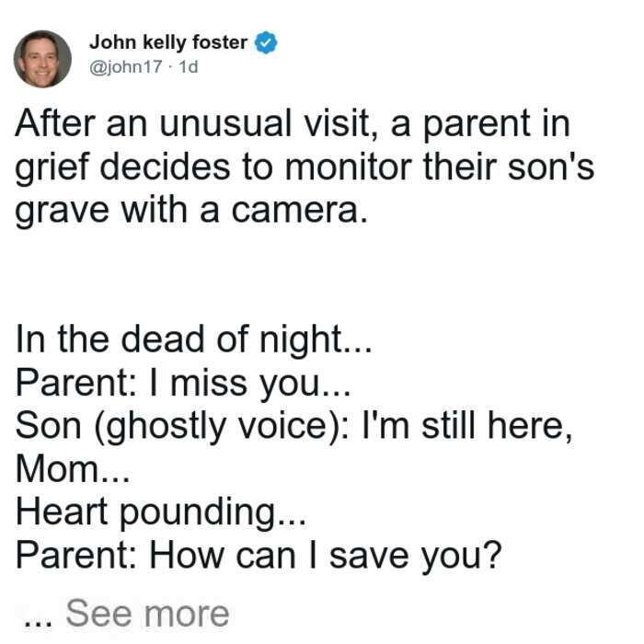This screenshot has height=644, width=644.
Task: Select the line 'After an unusual visit'
Action: point(293,123)
